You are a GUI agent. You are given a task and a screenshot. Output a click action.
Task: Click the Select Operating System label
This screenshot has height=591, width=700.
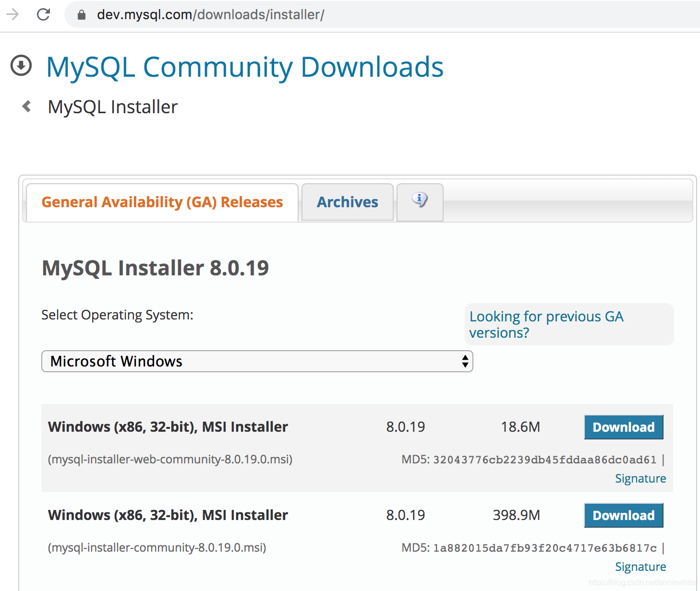[117, 315]
